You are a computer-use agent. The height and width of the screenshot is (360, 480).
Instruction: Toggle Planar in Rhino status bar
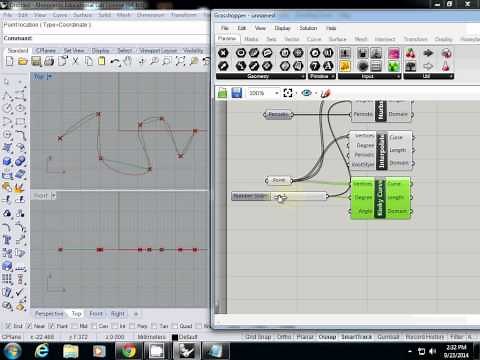pos(305,337)
